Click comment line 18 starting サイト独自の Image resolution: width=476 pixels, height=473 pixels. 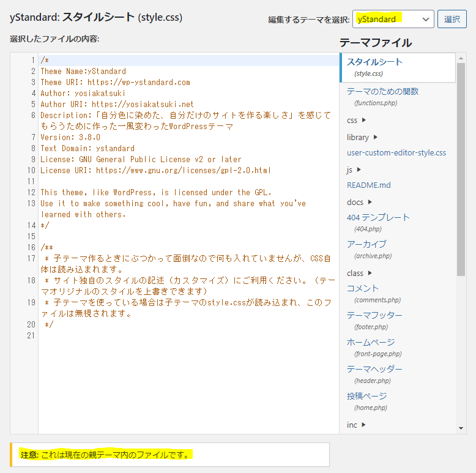coord(188,286)
